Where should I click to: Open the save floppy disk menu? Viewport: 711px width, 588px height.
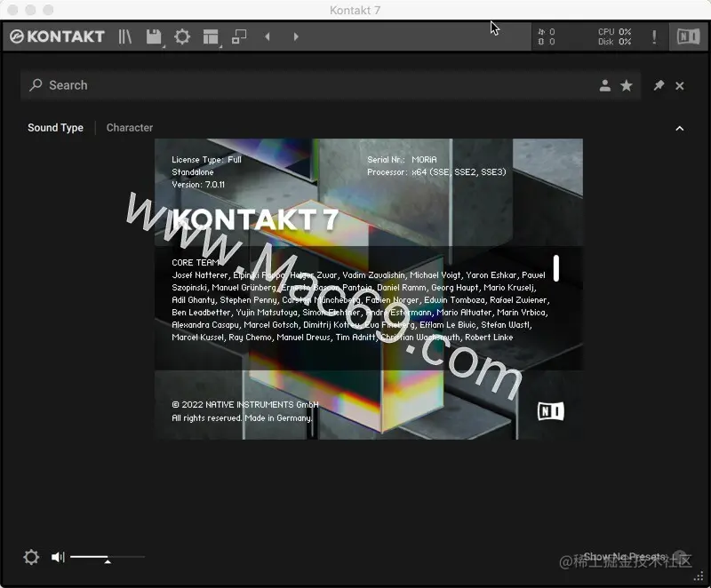pyautogui.click(x=154, y=36)
